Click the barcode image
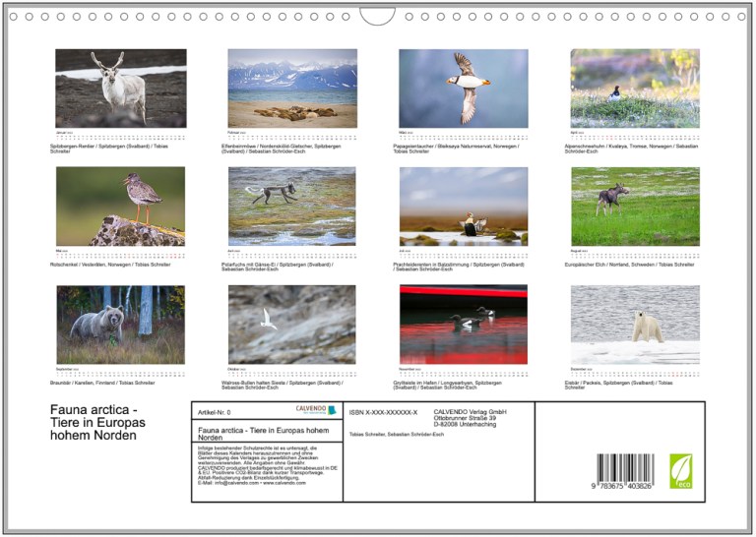The width and height of the screenshot is (756, 537). pyautogui.click(x=623, y=471)
